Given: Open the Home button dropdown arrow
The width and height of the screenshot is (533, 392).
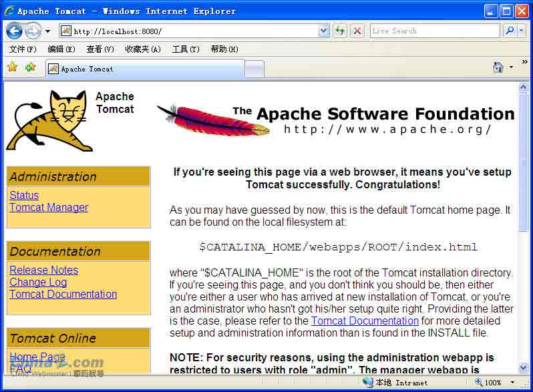Looking at the screenshot, I should pyautogui.click(x=511, y=67).
